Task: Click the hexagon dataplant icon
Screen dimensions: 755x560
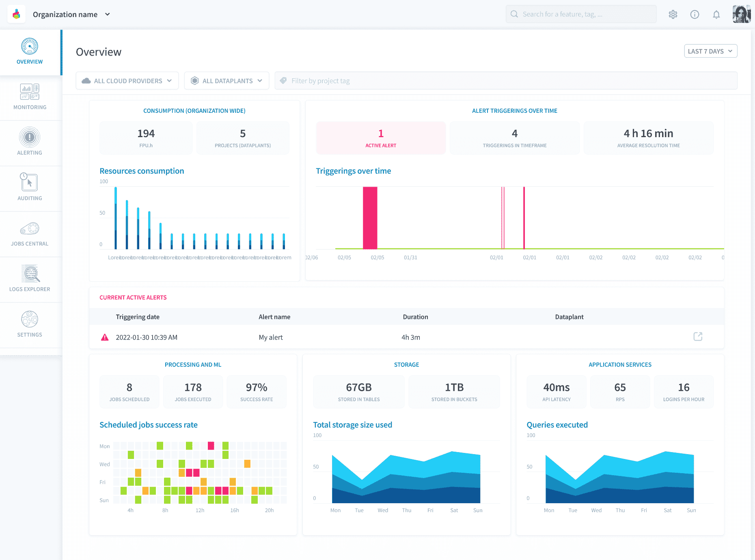Action: point(195,81)
